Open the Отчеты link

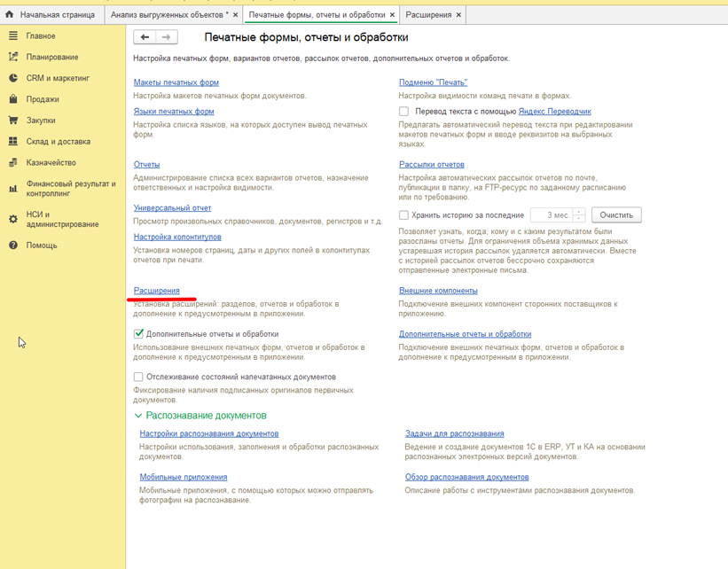[146, 164]
